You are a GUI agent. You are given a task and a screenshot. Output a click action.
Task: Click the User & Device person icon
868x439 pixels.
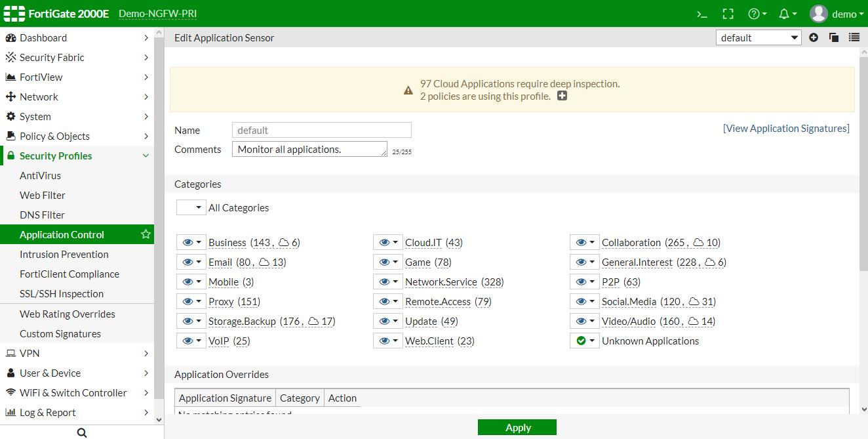(10, 373)
